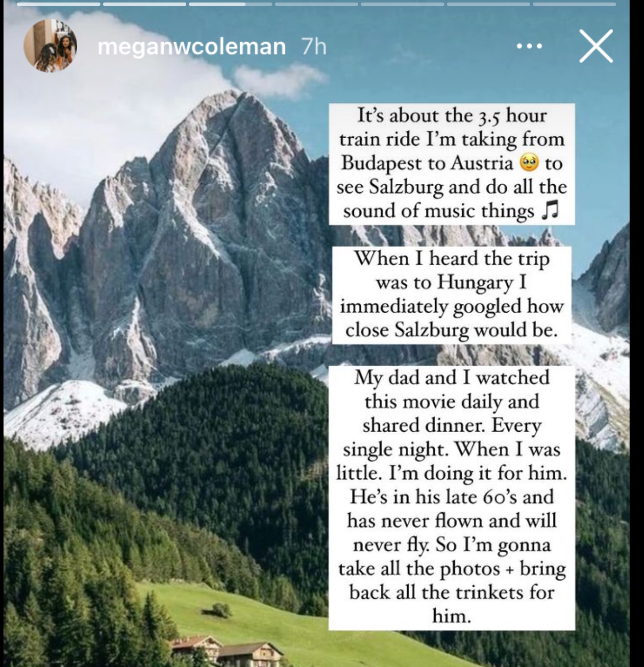Click the text box about the 3.5 hour train ride

click(451, 164)
